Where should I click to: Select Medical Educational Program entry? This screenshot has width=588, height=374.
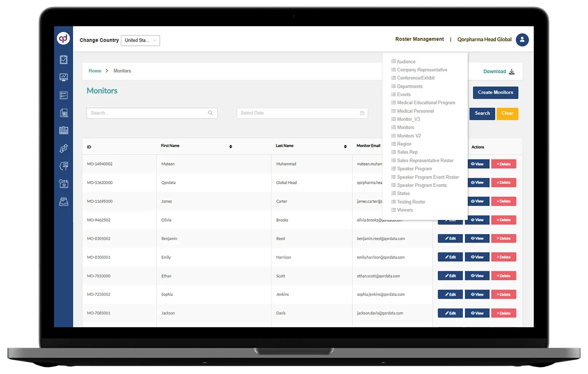click(x=423, y=103)
